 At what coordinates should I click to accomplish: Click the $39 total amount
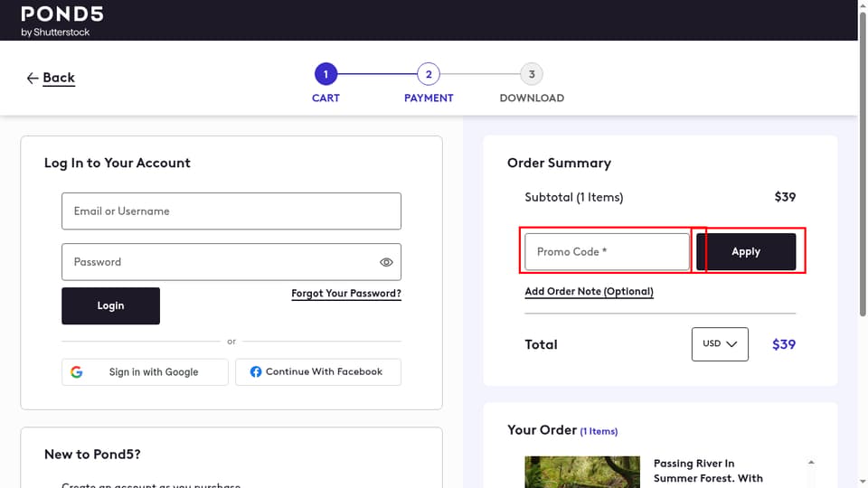pyautogui.click(x=784, y=344)
